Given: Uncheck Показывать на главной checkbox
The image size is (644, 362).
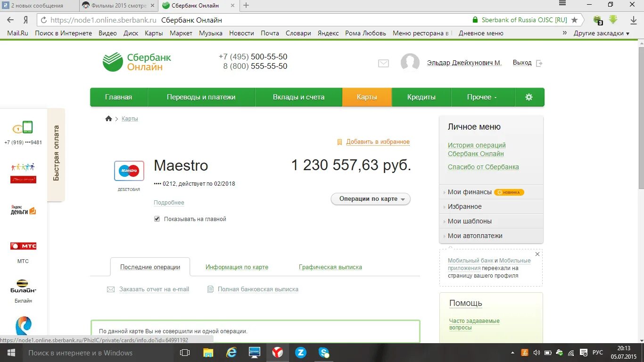Looking at the screenshot, I should (x=157, y=219).
